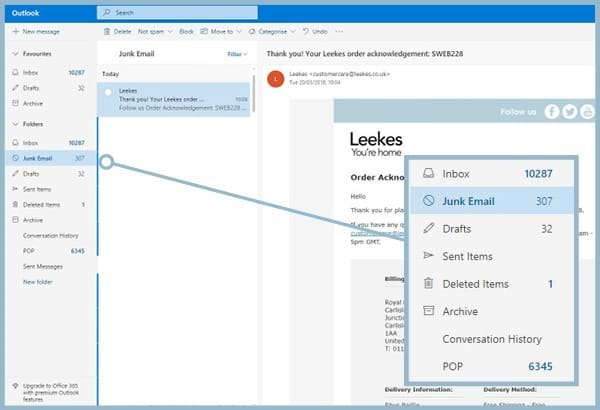Image resolution: width=600 pixels, height=410 pixels.
Task: Click the Block button
Action: 186,31
